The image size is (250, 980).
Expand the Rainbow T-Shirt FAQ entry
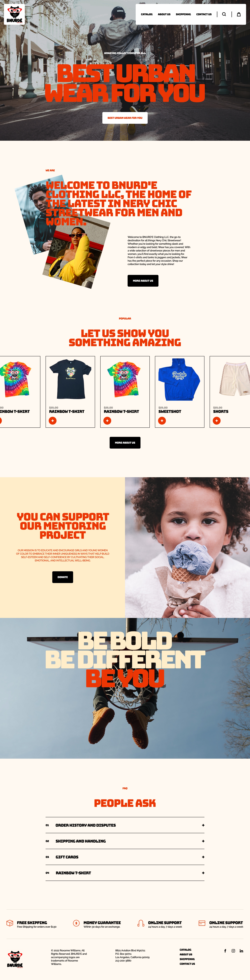[x=125, y=873]
